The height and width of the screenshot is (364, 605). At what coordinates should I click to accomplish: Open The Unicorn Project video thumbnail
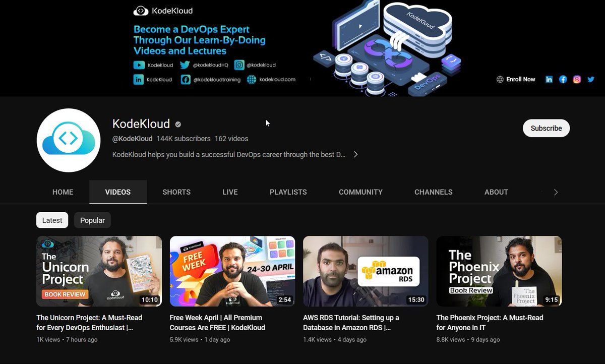(99, 271)
